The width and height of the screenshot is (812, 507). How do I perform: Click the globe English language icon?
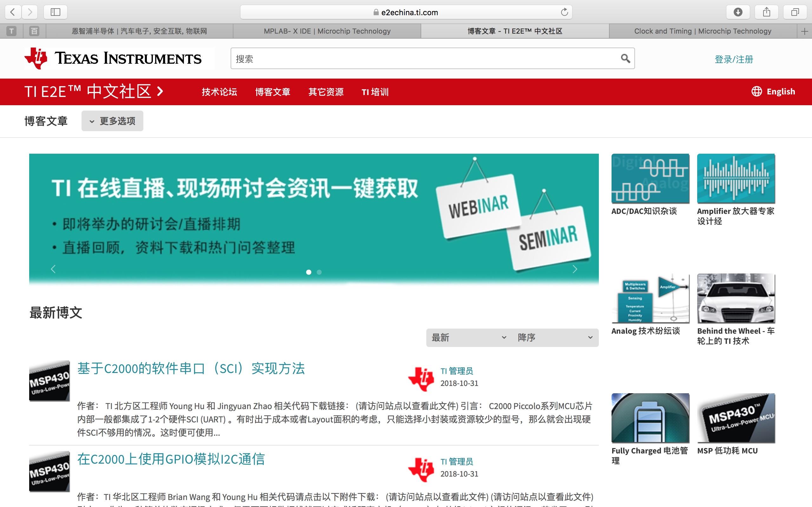point(756,92)
